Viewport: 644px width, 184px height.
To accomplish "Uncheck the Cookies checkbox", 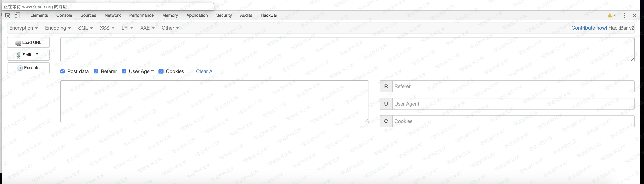I will click(161, 71).
